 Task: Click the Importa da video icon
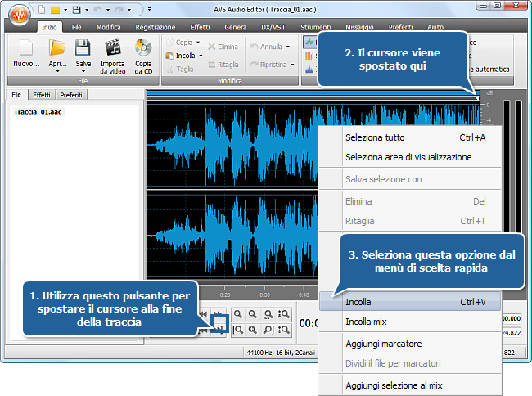click(113, 48)
